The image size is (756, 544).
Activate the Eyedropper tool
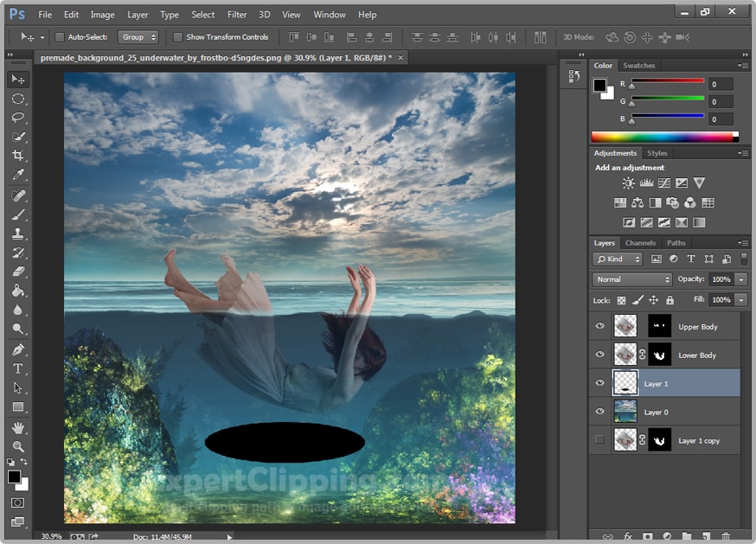tap(17, 176)
